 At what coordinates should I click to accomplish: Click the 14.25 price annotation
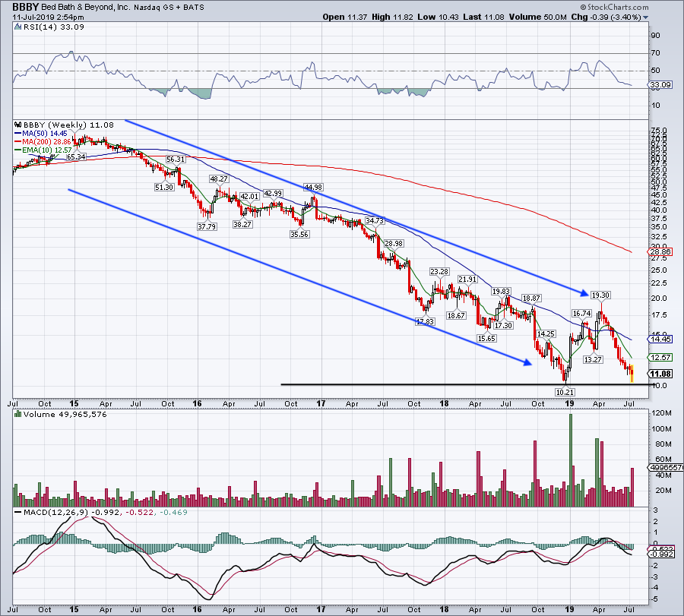[x=546, y=333]
